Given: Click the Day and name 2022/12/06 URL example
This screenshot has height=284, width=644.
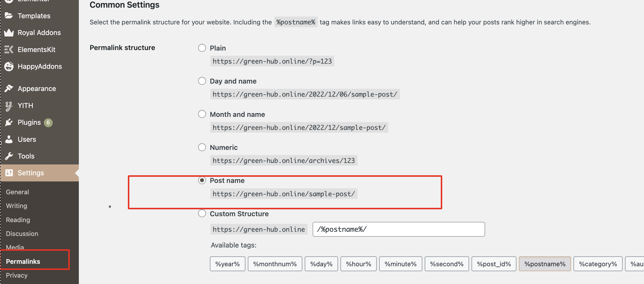Looking at the screenshot, I should pos(305,94).
